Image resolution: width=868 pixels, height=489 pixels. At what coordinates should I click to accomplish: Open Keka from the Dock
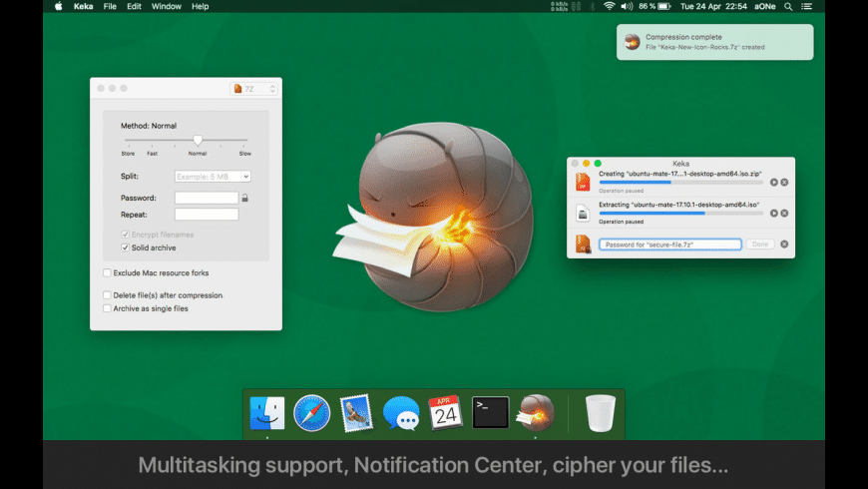pos(536,413)
